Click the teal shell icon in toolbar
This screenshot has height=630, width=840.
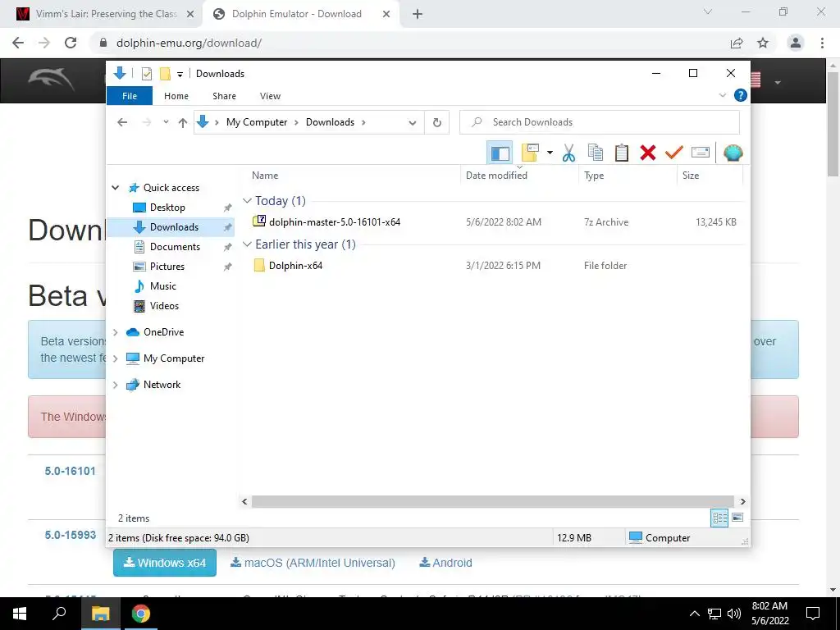click(x=733, y=153)
